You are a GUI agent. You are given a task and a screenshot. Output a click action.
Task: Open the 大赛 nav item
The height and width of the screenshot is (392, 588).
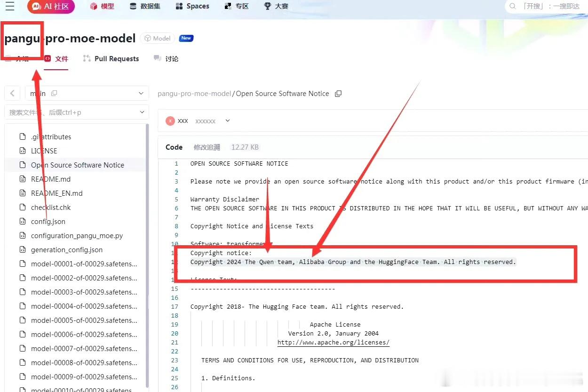276,6
